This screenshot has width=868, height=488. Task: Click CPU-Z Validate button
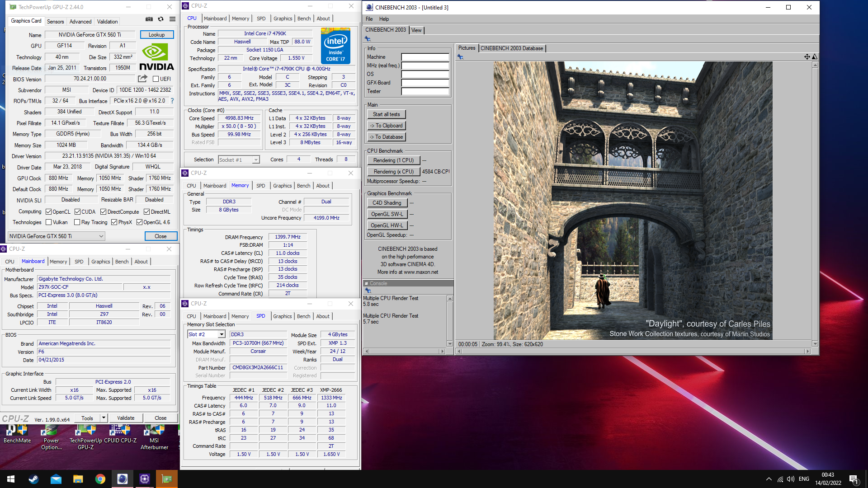[126, 418]
